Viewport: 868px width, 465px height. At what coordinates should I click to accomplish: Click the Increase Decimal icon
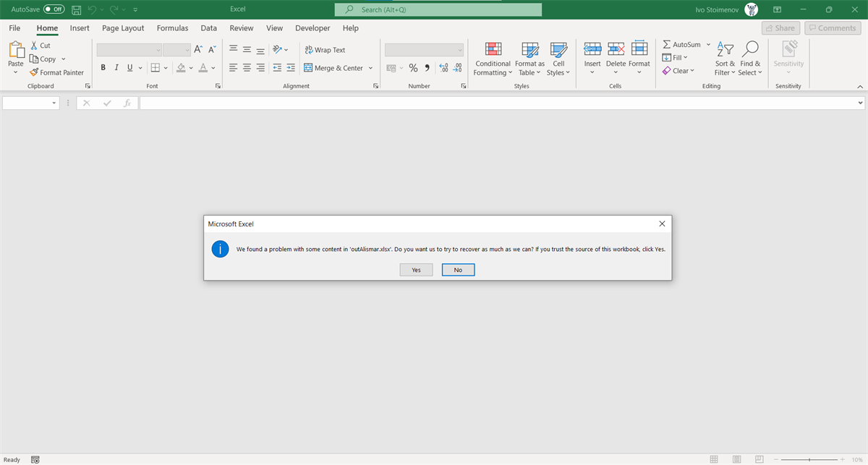(x=443, y=67)
